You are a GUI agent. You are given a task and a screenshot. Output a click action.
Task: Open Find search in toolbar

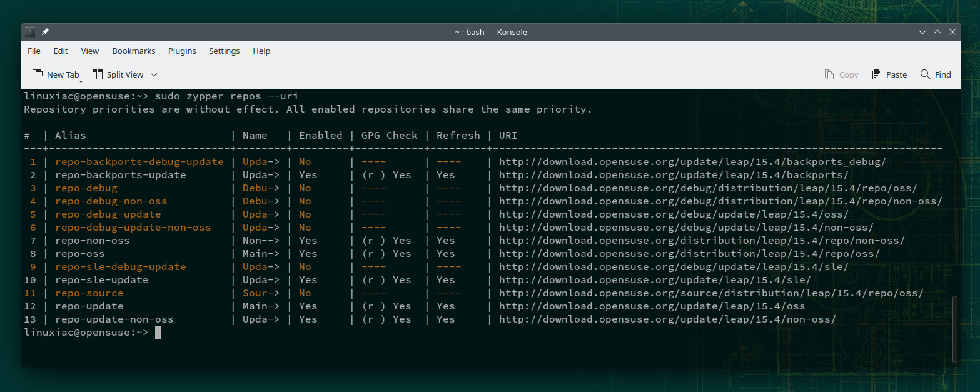pos(936,74)
